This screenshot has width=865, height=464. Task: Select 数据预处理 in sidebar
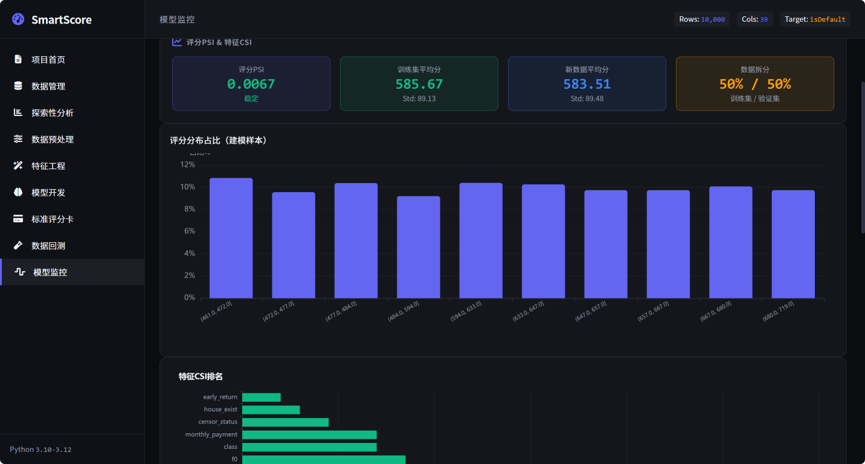point(72,139)
